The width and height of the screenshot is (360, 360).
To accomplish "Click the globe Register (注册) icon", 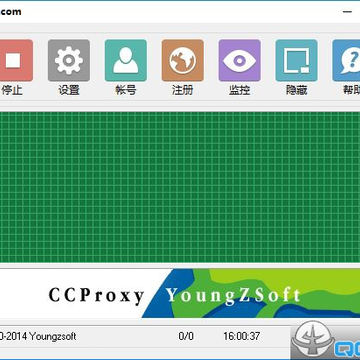I will point(183,60).
